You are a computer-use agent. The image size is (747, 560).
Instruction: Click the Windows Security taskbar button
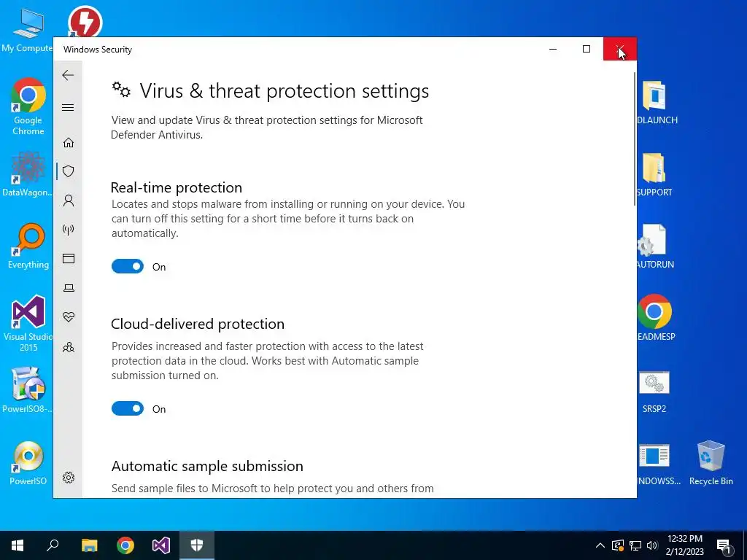[x=197, y=545]
